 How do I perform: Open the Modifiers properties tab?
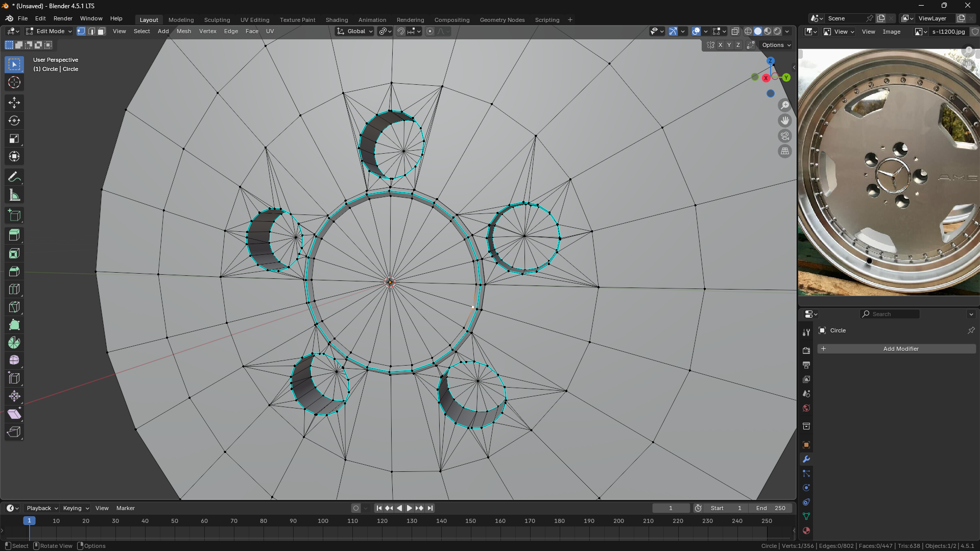pyautogui.click(x=806, y=459)
